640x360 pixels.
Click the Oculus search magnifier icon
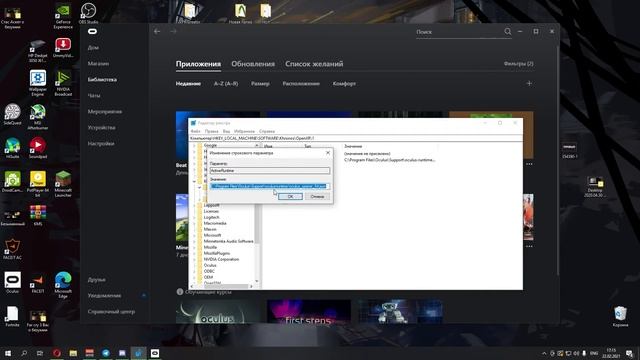point(507,31)
